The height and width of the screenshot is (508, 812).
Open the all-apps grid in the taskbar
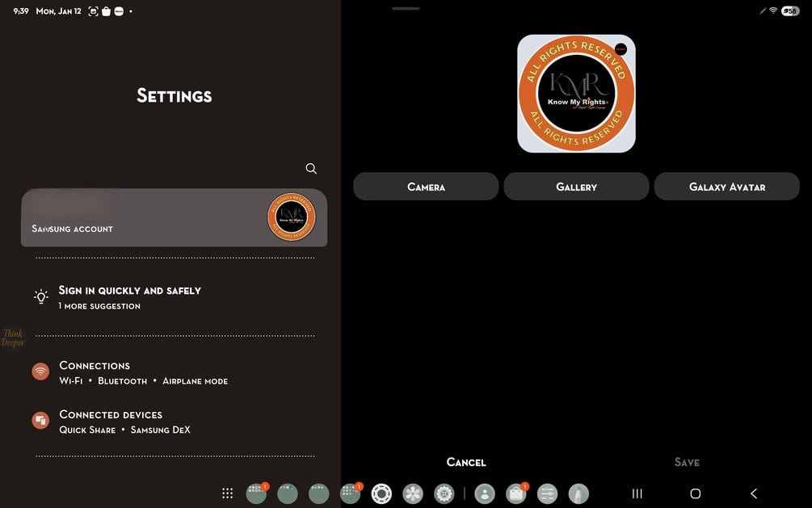click(x=227, y=493)
